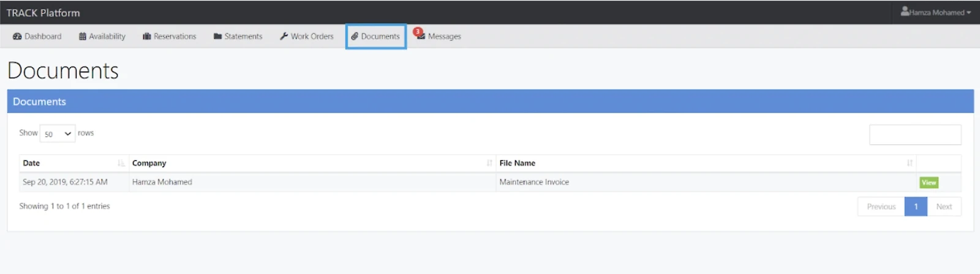This screenshot has height=274, width=980.
Task: Click the Showing 1 to 1 entries text
Action: 64,206
